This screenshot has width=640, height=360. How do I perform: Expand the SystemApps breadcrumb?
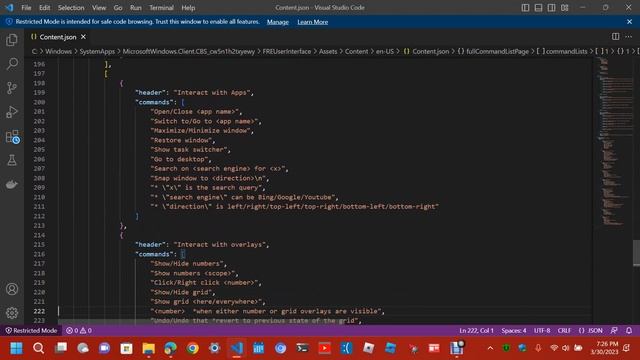coord(97,51)
